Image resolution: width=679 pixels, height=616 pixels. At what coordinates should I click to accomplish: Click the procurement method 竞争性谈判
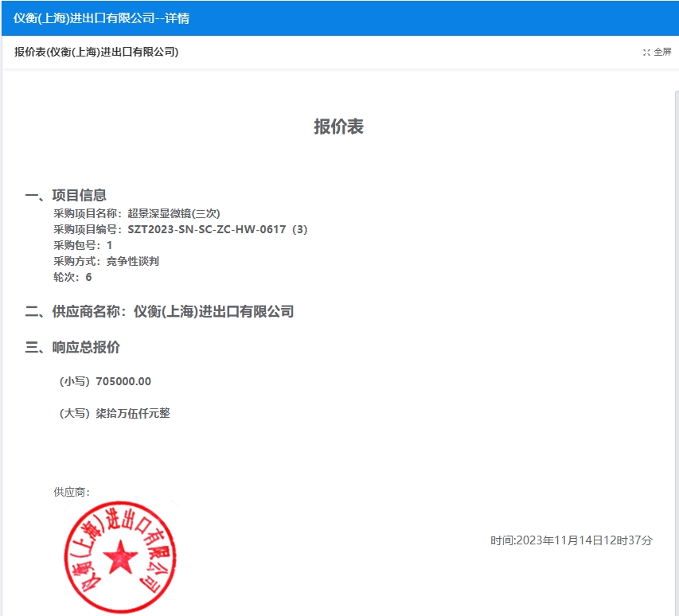132,262
